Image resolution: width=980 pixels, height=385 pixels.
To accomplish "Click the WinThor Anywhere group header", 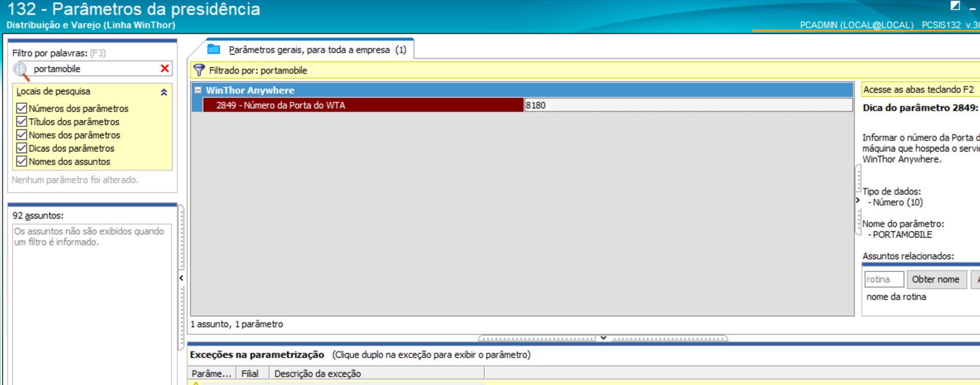I will pos(522,90).
